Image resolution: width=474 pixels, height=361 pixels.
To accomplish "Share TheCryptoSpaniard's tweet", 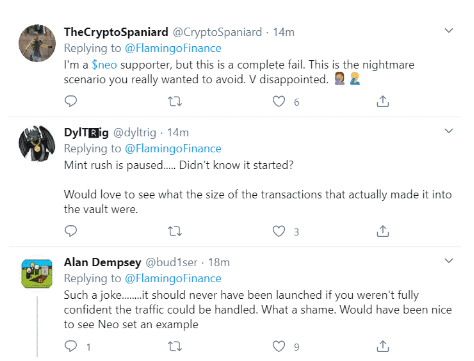I will (x=383, y=101).
